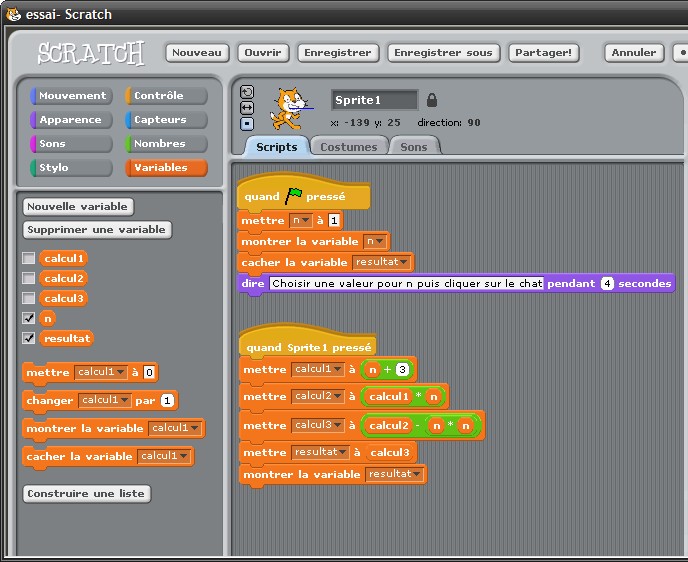Switch to the Sons tab

tap(414, 147)
